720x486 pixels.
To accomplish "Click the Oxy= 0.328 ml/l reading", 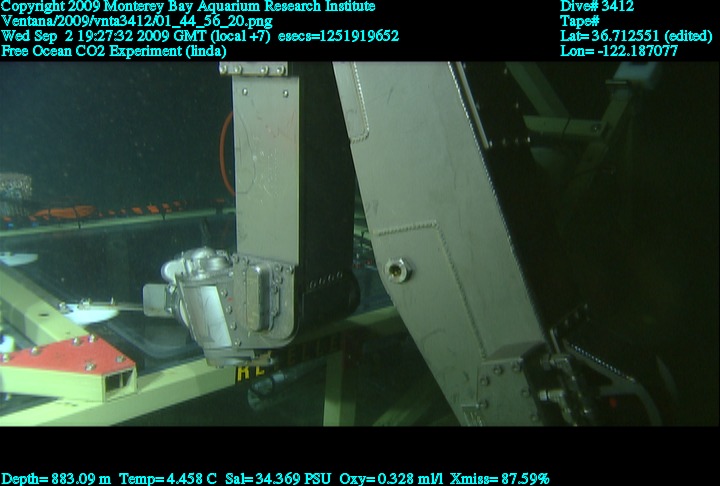I will tap(391, 479).
